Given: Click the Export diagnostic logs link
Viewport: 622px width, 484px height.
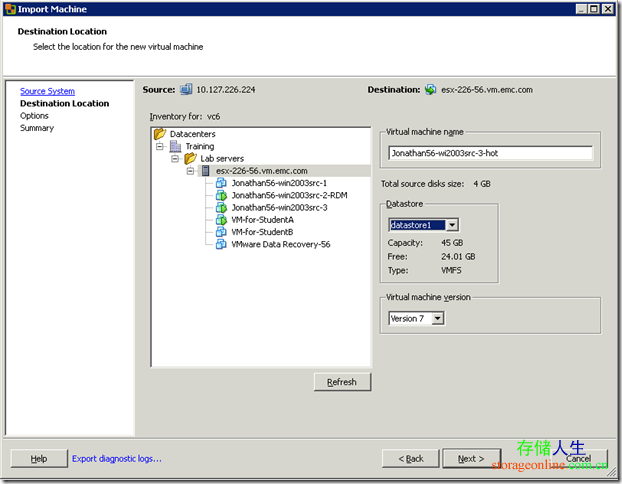Looking at the screenshot, I should (117, 459).
